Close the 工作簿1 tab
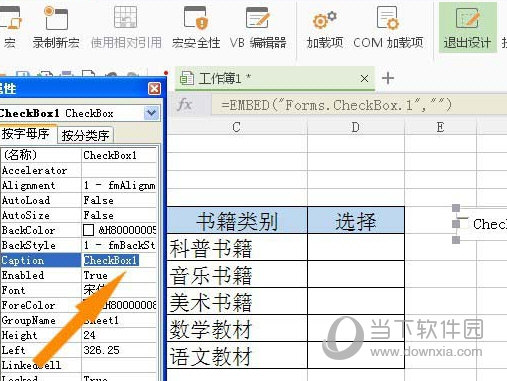The width and height of the screenshot is (507, 381). (364, 79)
